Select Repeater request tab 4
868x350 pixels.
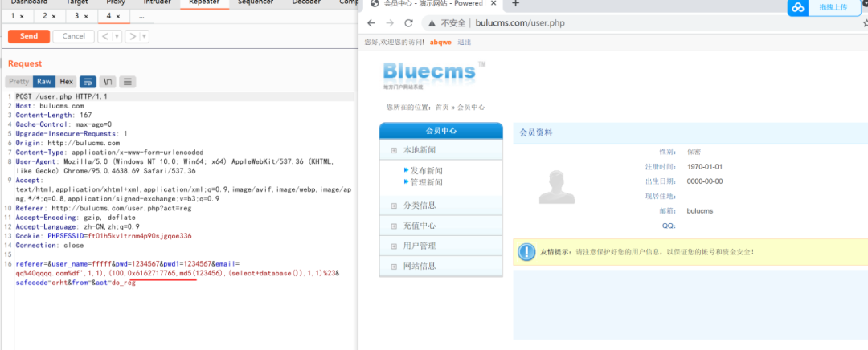click(109, 16)
